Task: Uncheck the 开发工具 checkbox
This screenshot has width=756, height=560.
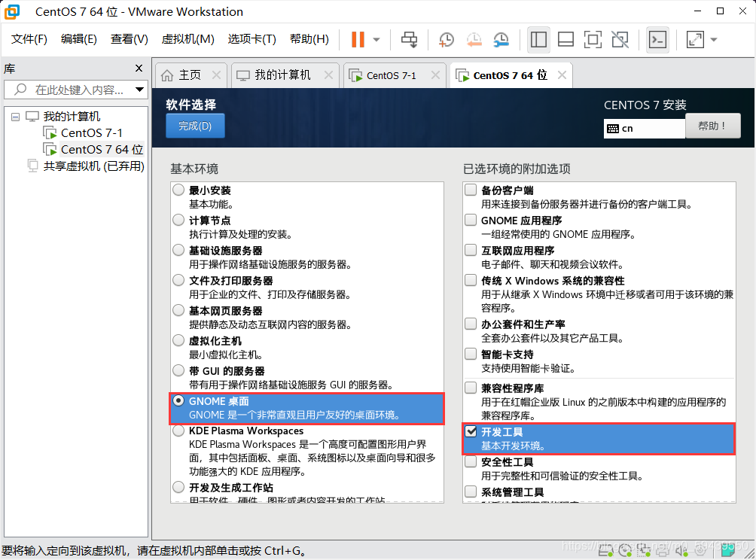Action: [471, 431]
